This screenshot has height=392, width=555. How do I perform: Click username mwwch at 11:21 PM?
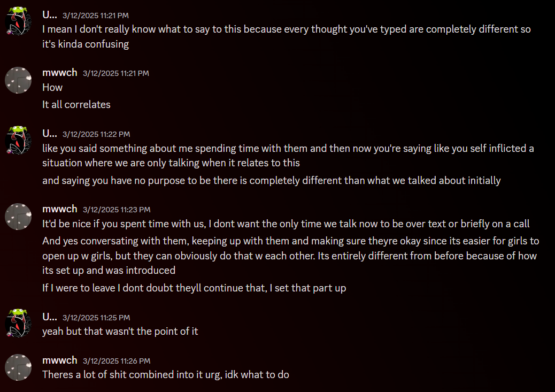(60, 73)
